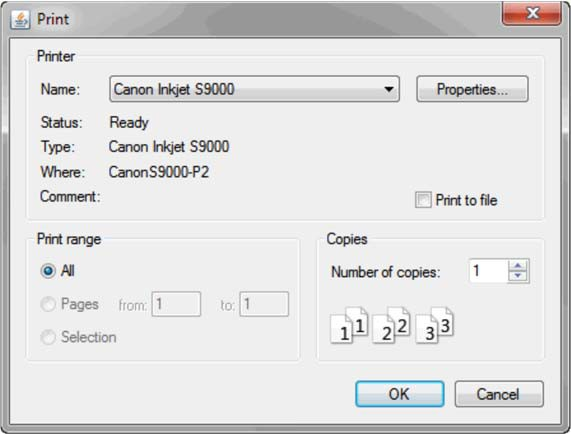Click the Canon Inkjet S9000 combo box
The height and width of the screenshot is (434, 571).
[x=255, y=89]
